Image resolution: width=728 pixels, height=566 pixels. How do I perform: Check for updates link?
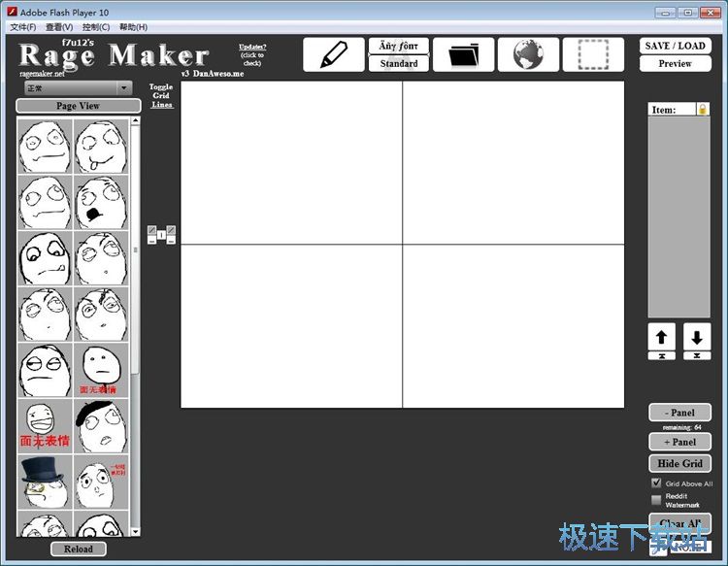(x=252, y=54)
